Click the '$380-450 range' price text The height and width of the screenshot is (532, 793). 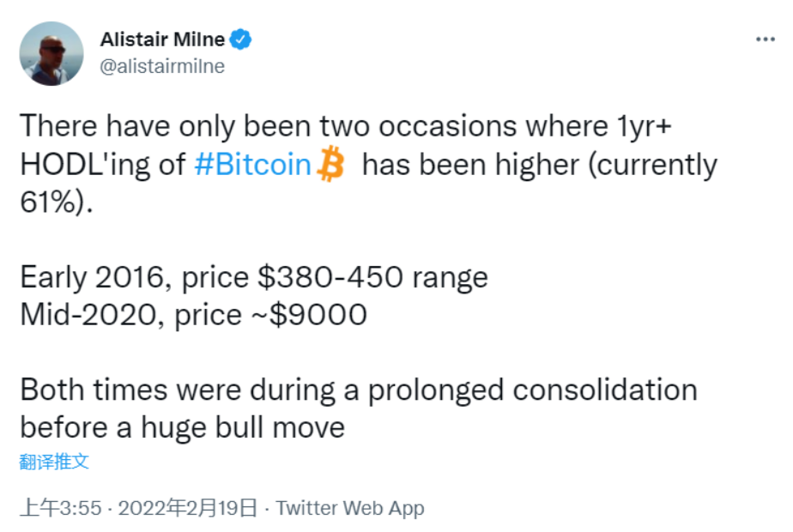click(x=372, y=277)
